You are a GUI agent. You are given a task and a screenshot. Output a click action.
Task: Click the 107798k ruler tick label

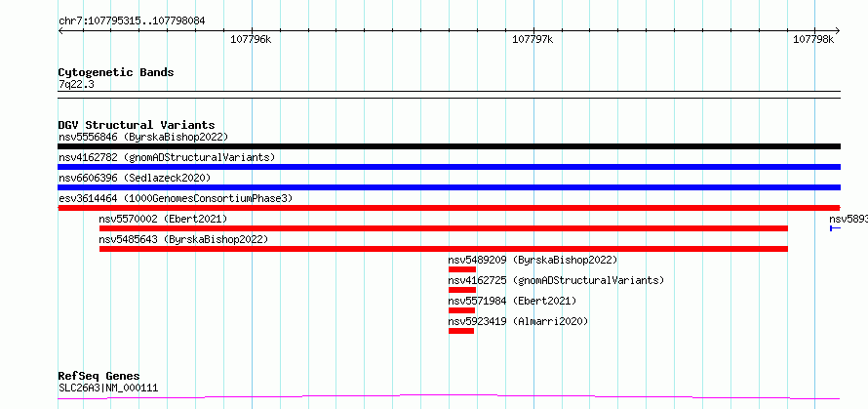tap(813, 39)
